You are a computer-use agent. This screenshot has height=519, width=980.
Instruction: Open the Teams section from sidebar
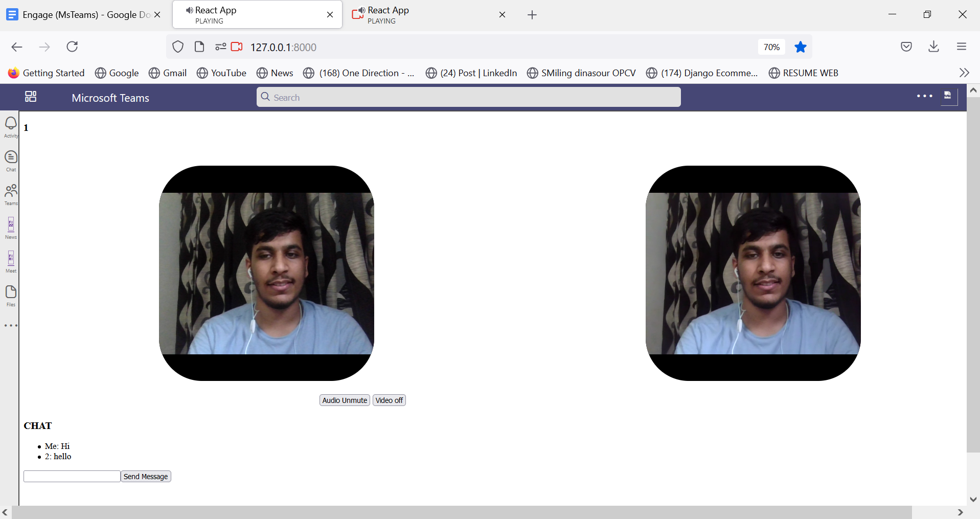pyautogui.click(x=10, y=194)
